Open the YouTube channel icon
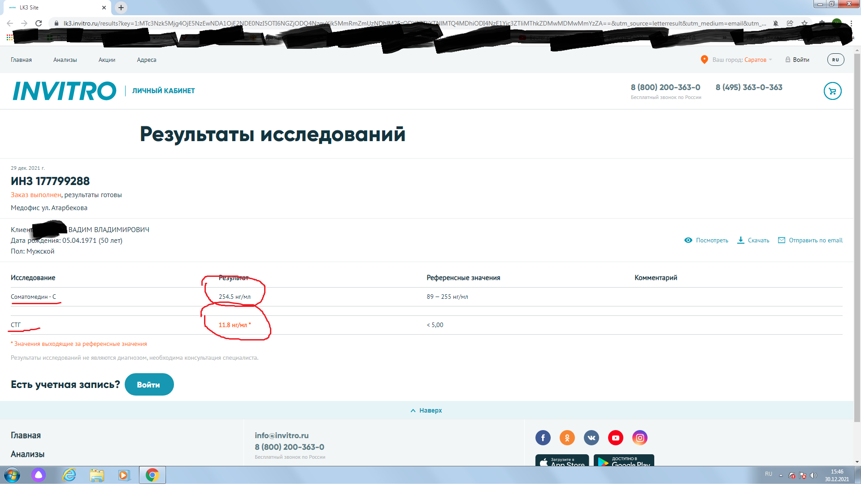This screenshot has height=504, width=861. (616, 438)
